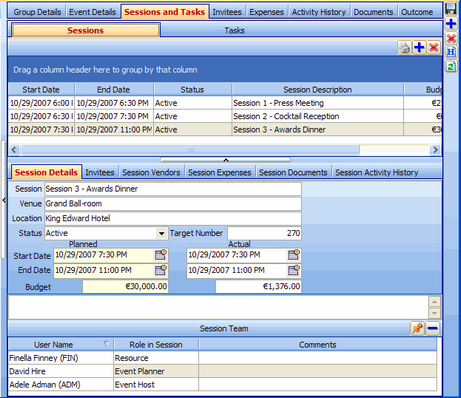Open the Status dropdown arrow
Viewport: 461px width, 398px height.
162,233
